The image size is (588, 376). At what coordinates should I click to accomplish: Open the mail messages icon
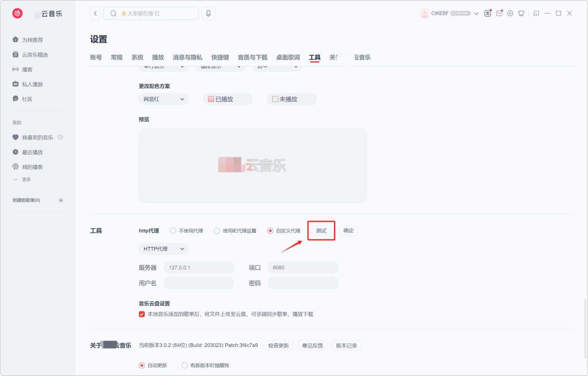(499, 13)
